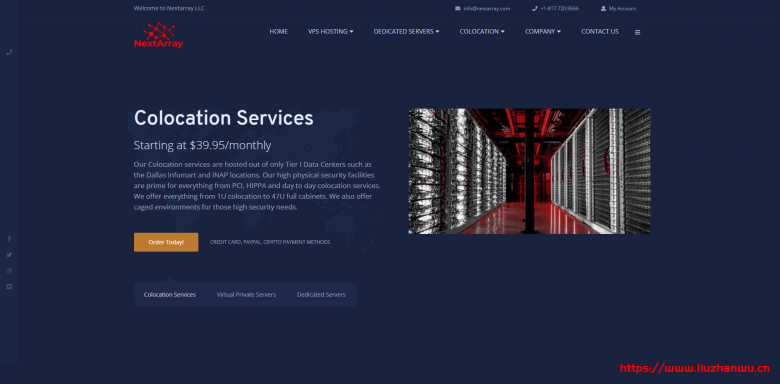Click the envelope icon beside info email

click(458, 8)
